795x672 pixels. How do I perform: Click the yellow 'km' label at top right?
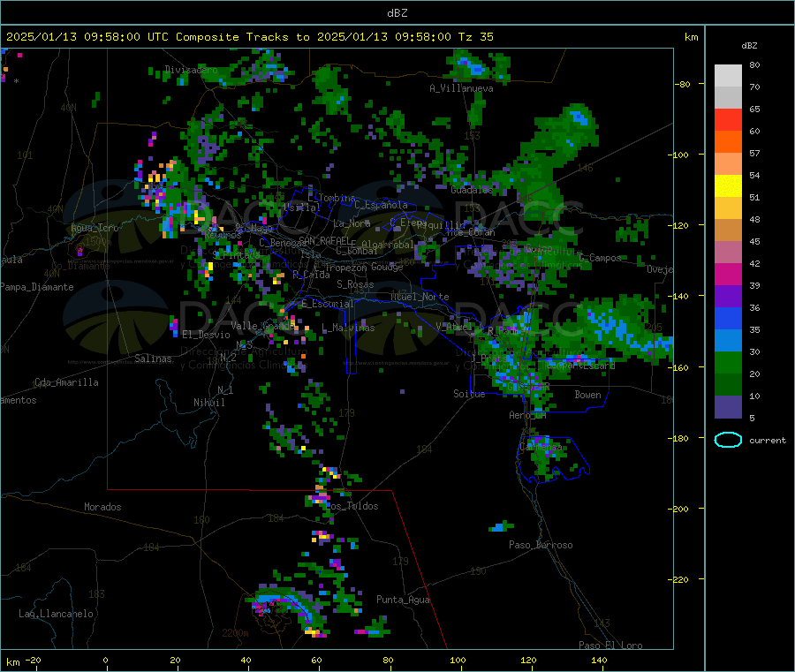pos(691,37)
